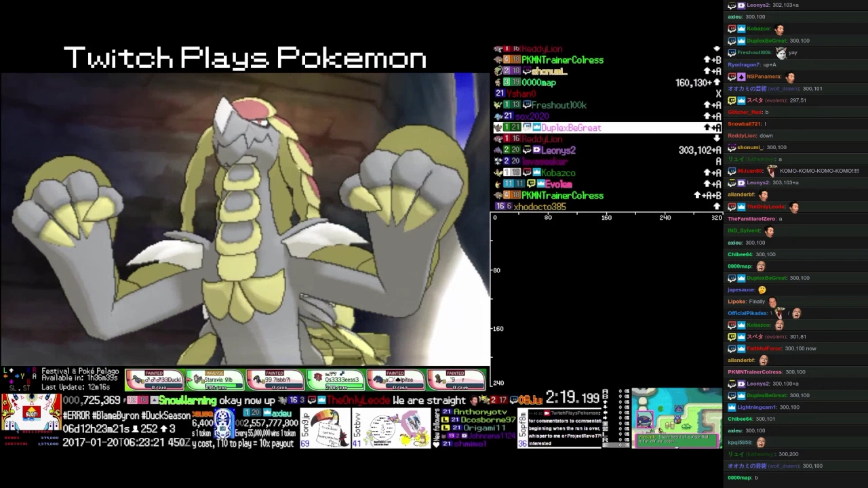Click Glitcher_Red username in chat
The height and width of the screenshot is (488, 868).
tap(744, 112)
